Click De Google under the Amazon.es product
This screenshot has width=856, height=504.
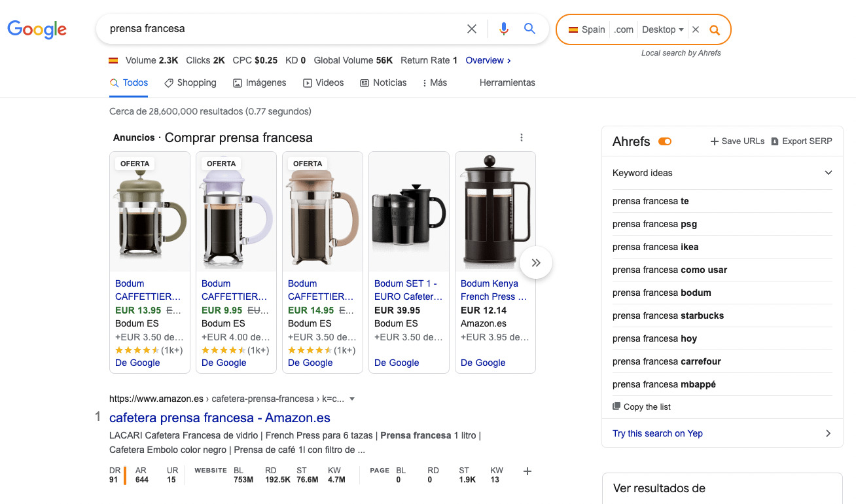(x=483, y=363)
